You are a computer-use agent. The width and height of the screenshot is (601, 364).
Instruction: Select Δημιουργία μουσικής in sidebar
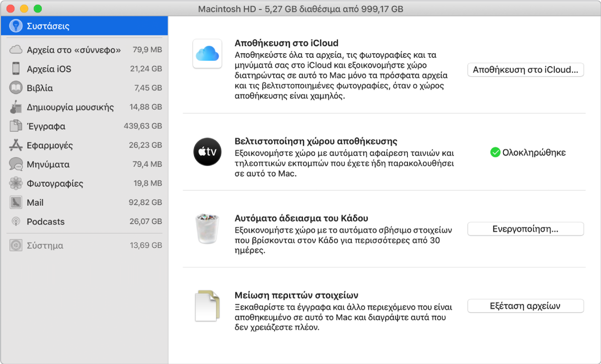70,107
